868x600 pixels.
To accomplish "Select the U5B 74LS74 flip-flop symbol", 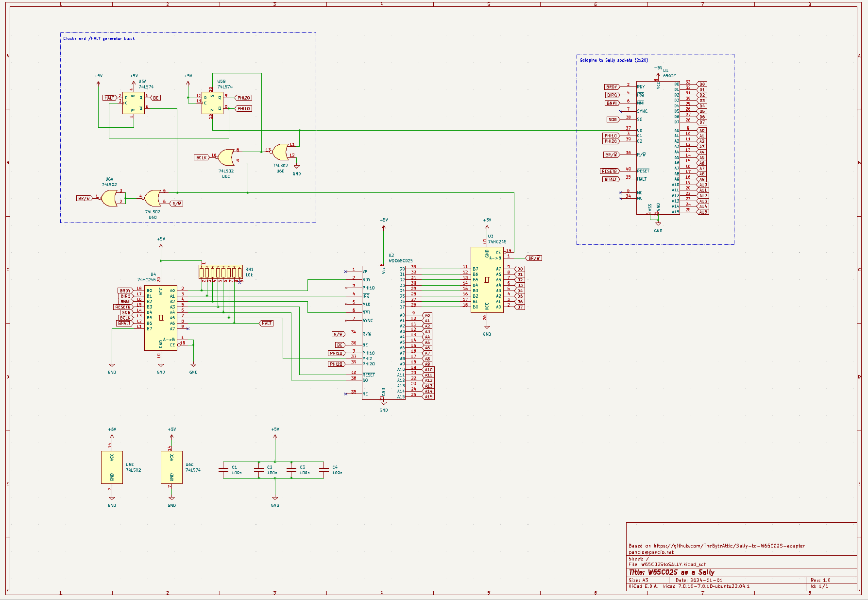I will pos(213,103).
